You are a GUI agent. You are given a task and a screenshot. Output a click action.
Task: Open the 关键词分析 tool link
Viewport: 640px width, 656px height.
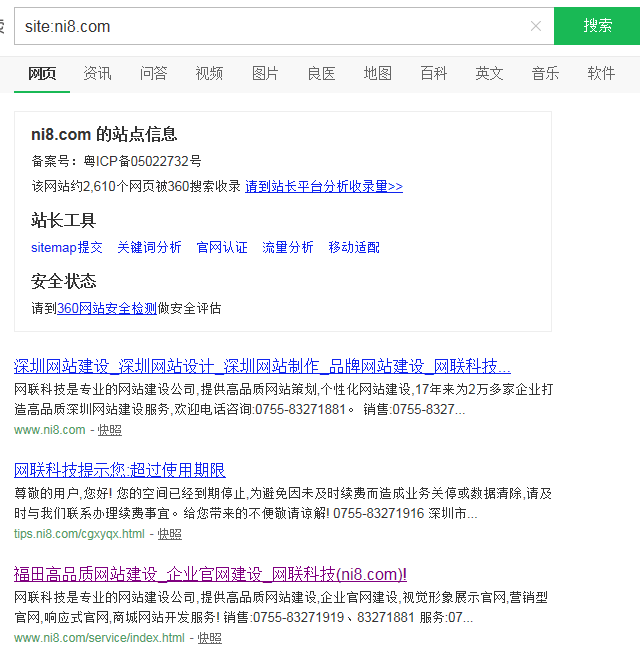point(149,247)
